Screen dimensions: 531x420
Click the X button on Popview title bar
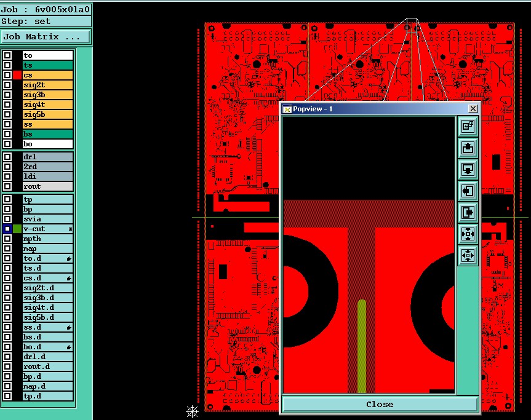coord(473,109)
